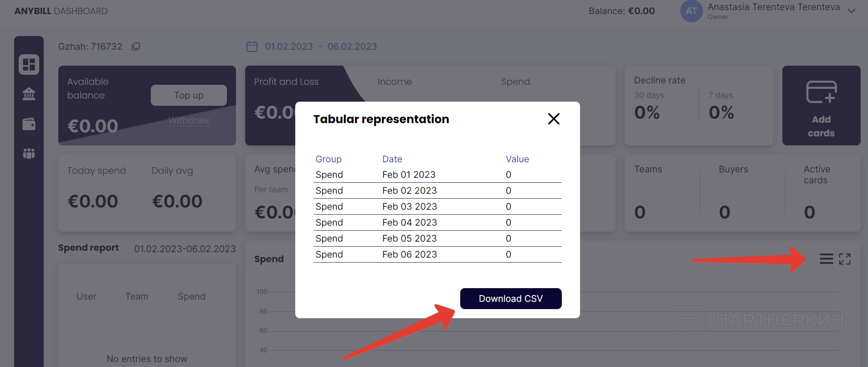Close the Tabular representation dialog
This screenshot has height=367, width=868.
click(554, 119)
